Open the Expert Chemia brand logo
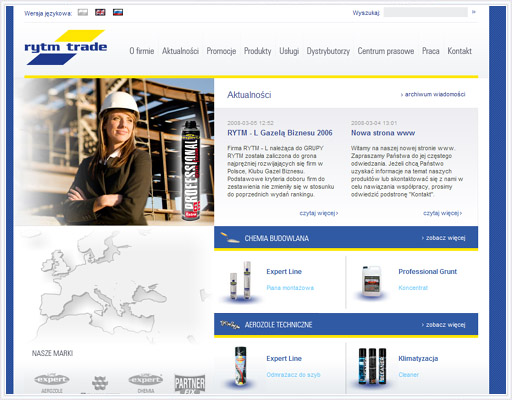The height and width of the screenshot is (400, 512). (146, 383)
